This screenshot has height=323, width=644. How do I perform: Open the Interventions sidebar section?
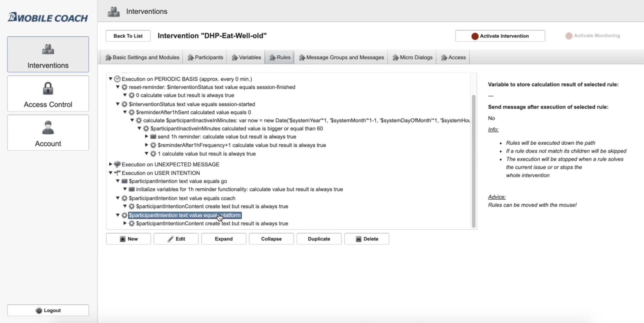48,54
